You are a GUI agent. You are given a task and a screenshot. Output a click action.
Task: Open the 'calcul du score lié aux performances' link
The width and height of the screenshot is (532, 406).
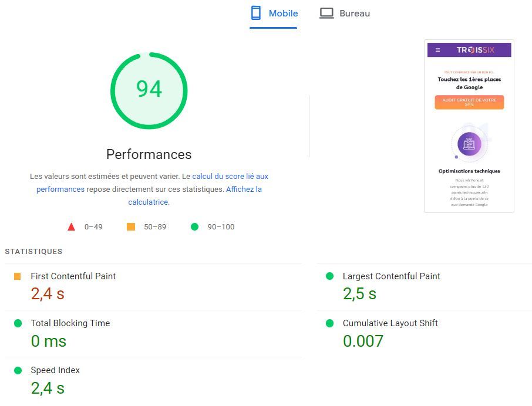(230, 176)
